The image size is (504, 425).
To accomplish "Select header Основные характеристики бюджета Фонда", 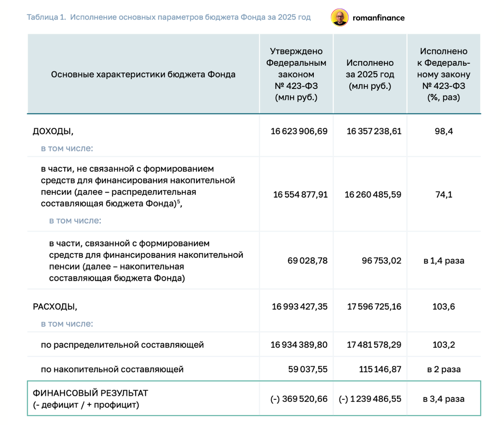I will [143, 74].
